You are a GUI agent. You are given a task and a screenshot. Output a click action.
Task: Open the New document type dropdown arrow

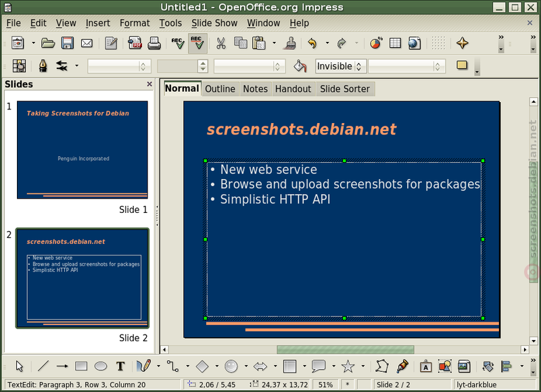(x=33, y=43)
